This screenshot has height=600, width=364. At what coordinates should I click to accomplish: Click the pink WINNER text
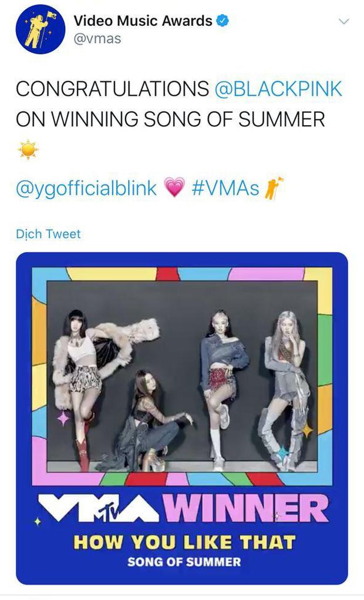point(246,508)
